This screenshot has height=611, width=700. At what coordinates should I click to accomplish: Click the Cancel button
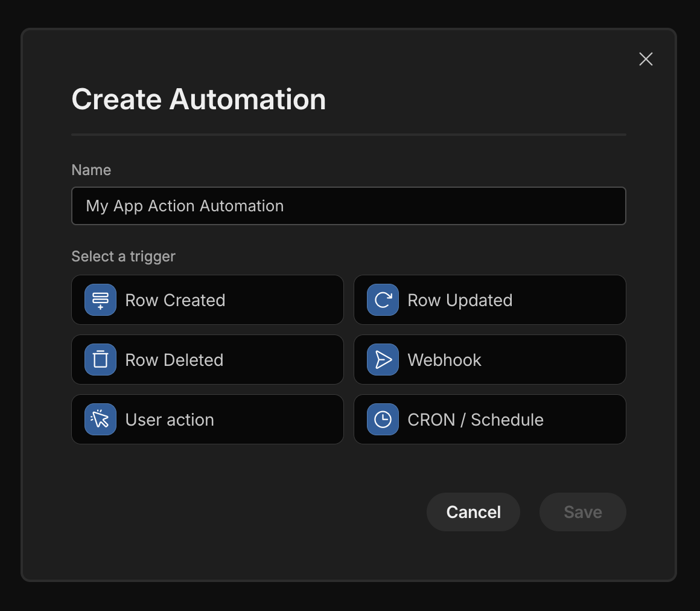pyautogui.click(x=473, y=512)
